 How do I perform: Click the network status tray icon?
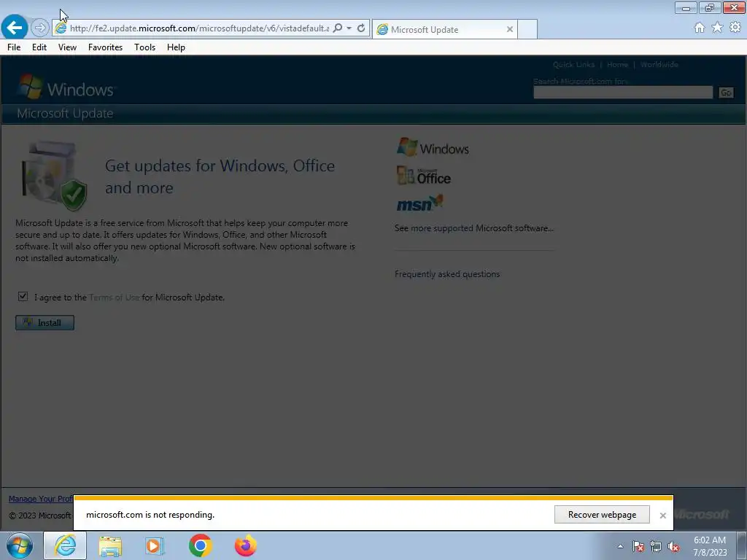coord(656,546)
